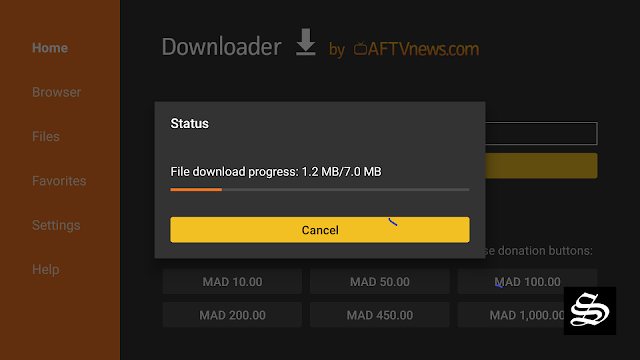Click the URL input field
The height and width of the screenshot is (360, 640).
(x=541, y=133)
